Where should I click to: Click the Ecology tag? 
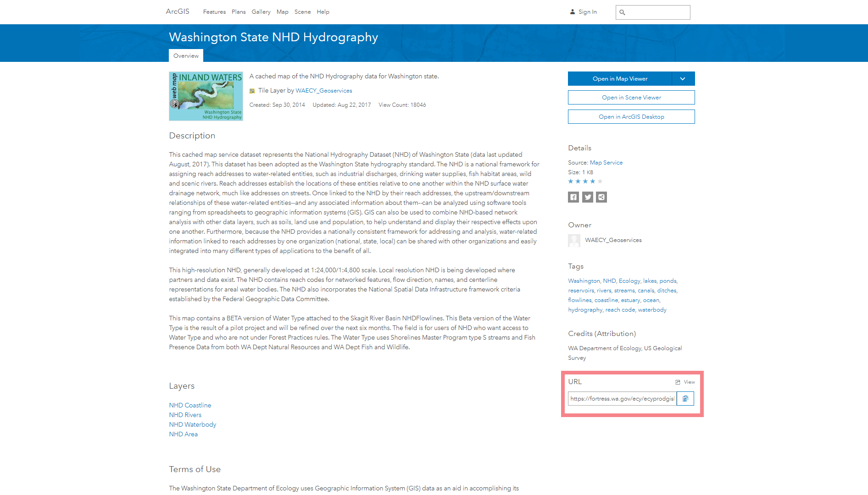pos(629,281)
